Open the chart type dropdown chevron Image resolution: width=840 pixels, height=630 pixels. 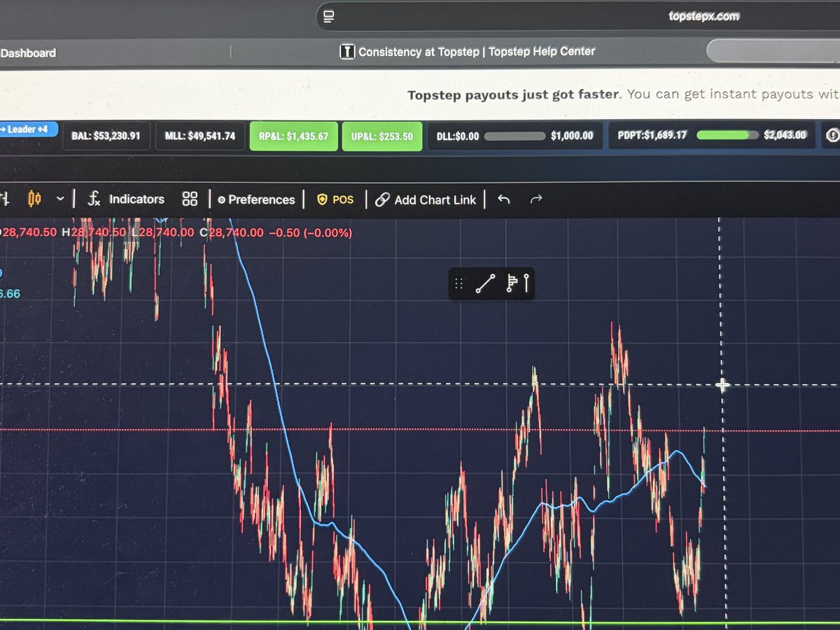click(x=60, y=199)
